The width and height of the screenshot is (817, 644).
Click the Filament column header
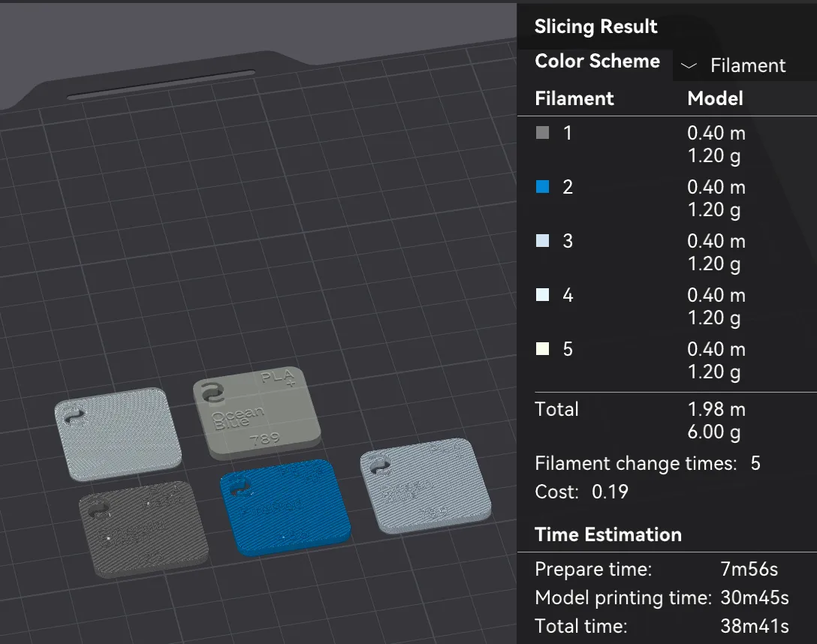point(574,98)
